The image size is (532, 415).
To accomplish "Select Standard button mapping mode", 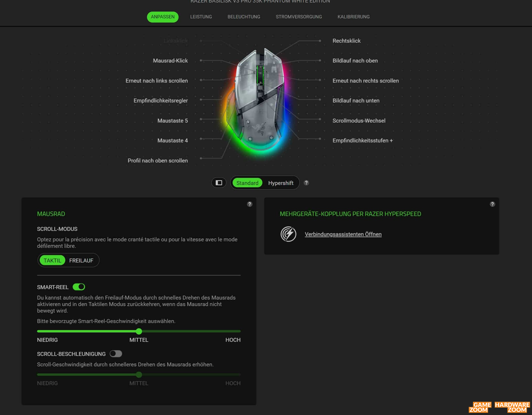I will pyautogui.click(x=247, y=183).
